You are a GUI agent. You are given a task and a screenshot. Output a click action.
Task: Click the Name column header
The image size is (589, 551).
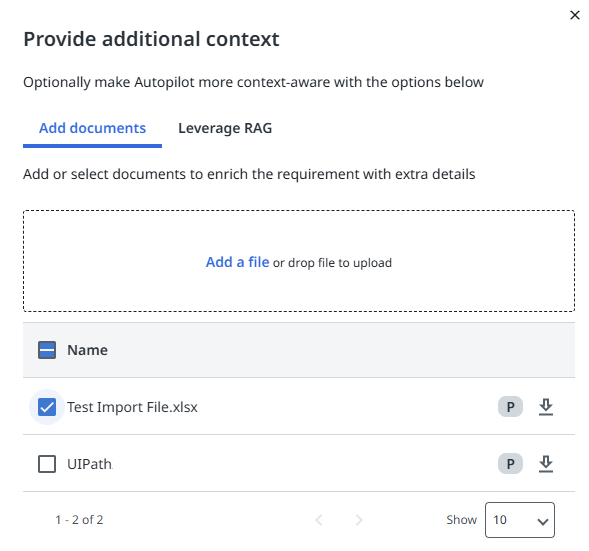pos(88,350)
